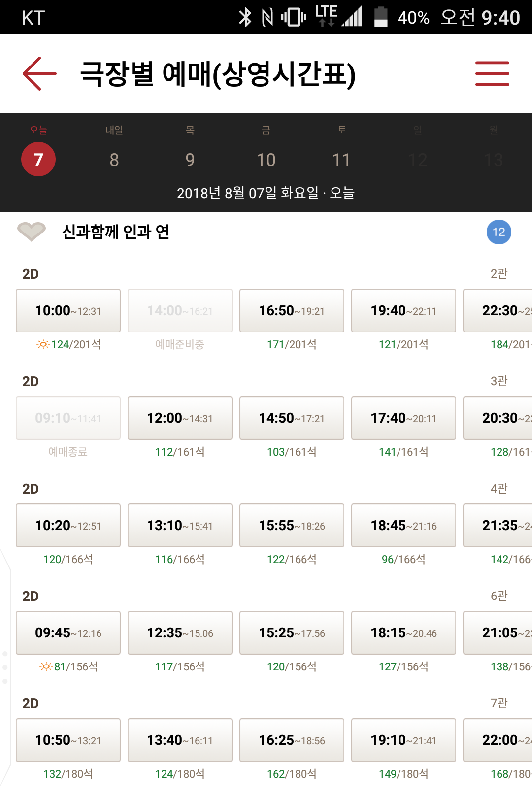Choose Thursday the 9th
Screen dimensions: 532x798
coord(190,159)
